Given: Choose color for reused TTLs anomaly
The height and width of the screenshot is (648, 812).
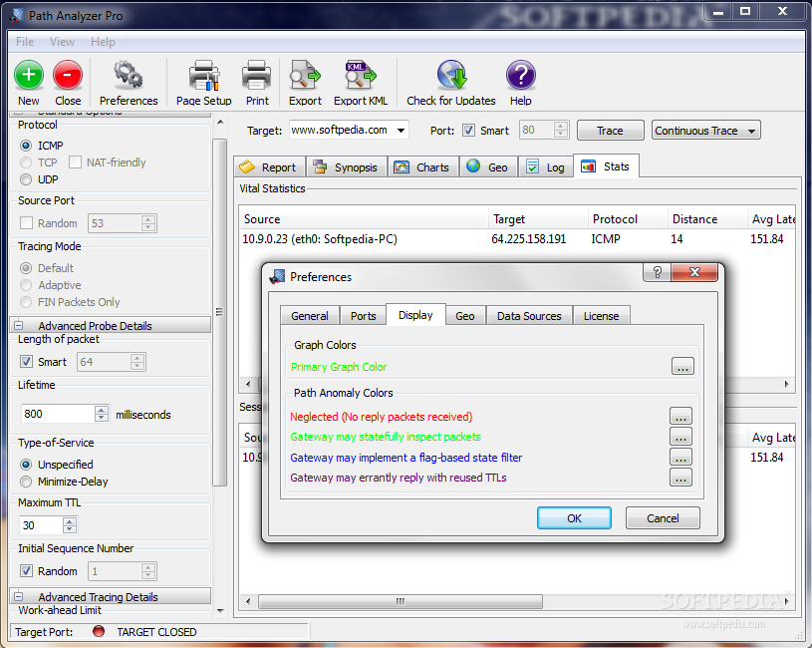Looking at the screenshot, I should (x=680, y=478).
